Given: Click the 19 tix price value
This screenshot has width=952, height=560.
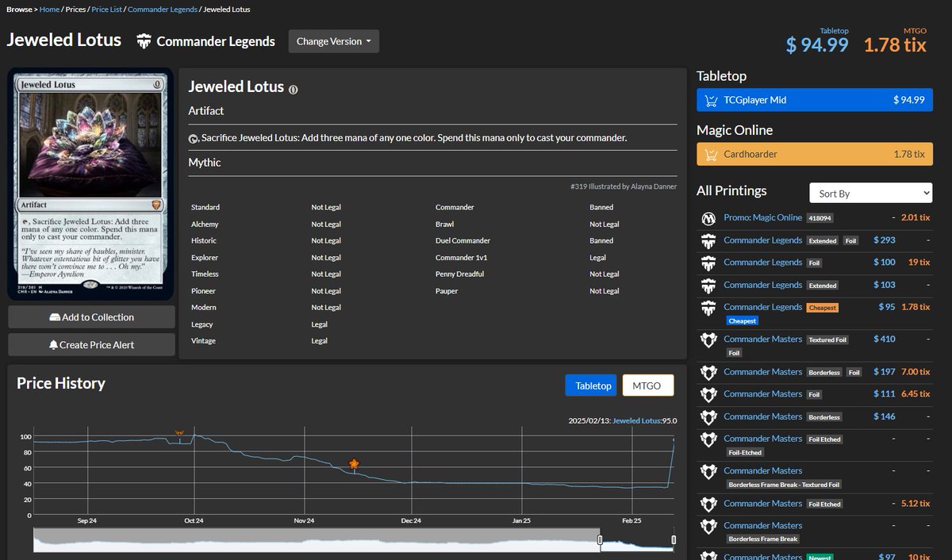Looking at the screenshot, I should (919, 263).
